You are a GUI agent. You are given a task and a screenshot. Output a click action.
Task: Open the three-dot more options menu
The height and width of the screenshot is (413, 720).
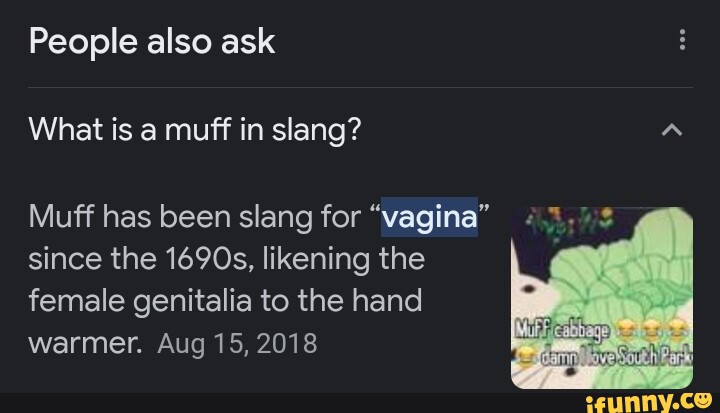tap(682, 40)
